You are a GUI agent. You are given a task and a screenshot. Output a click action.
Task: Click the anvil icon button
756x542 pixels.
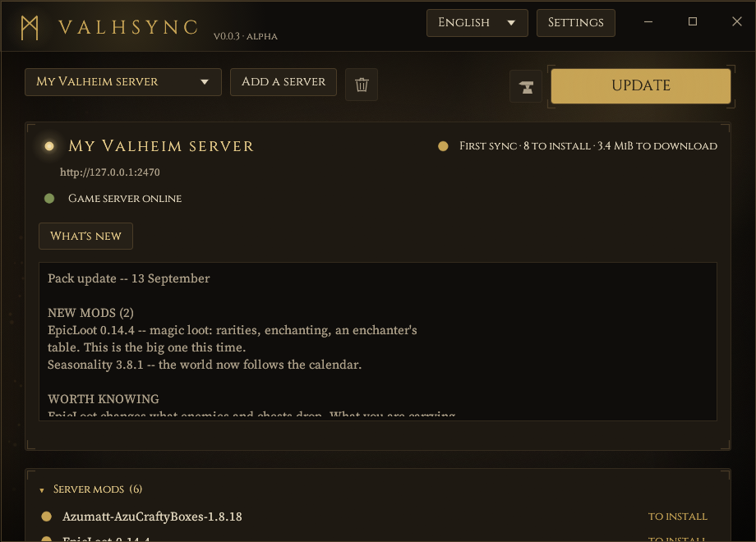[x=527, y=87]
